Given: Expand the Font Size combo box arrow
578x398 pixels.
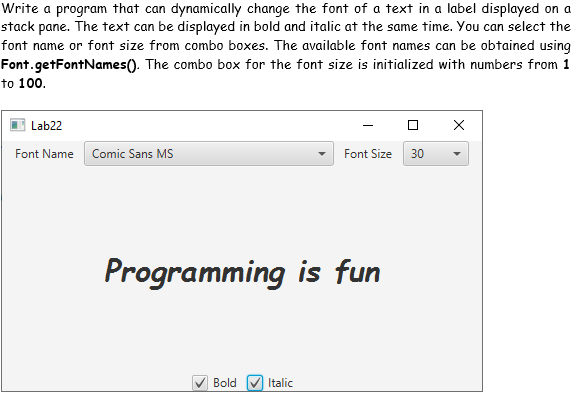Looking at the screenshot, I should tap(457, 154).
